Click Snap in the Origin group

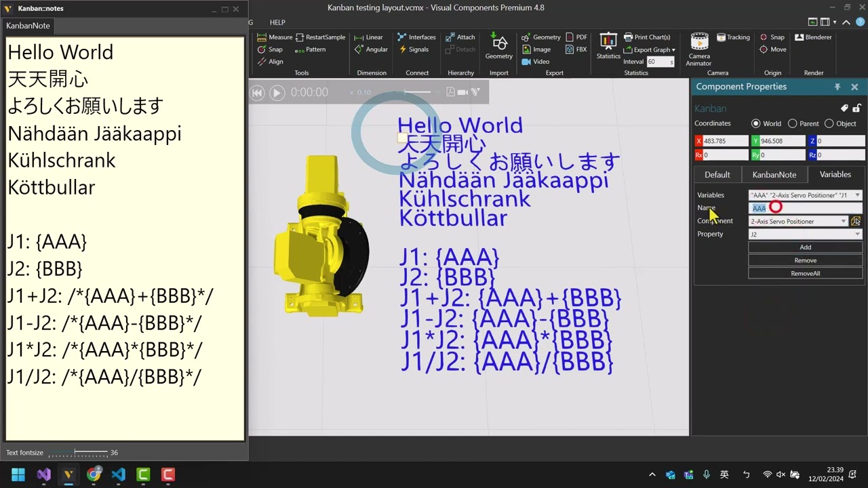point(772,37)
